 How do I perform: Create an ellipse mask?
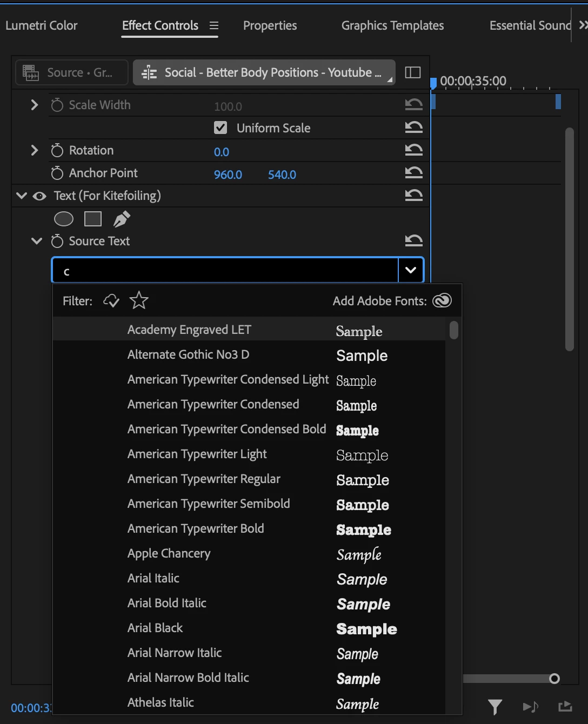tap(64, 219)
